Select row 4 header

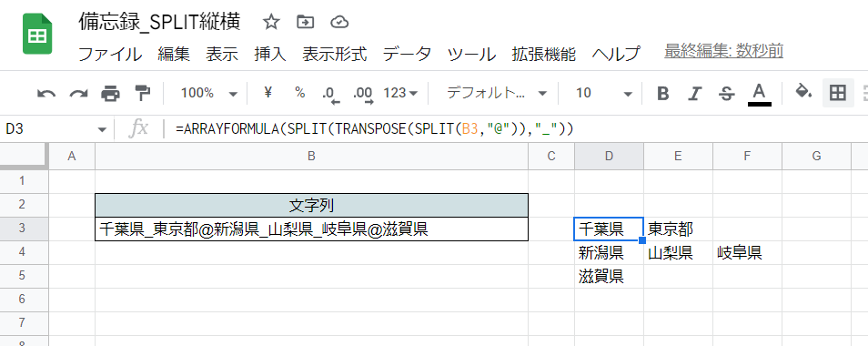click(25, 252)
